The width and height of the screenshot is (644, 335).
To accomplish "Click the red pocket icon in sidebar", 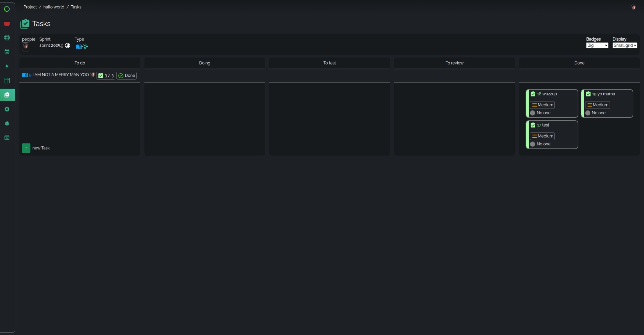I will (x=7, y=24).
